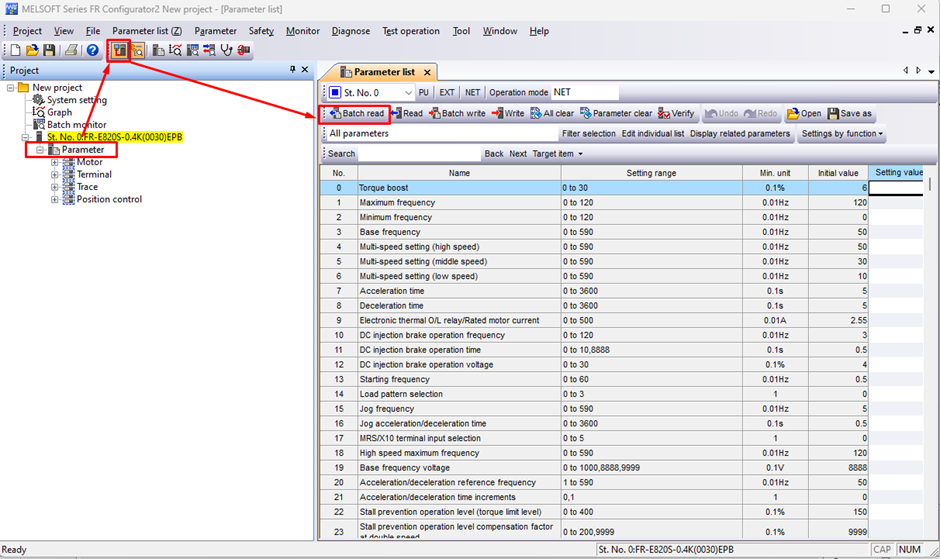Open the St. No. 0 station dropdown
The height and width of the screenshot is (559, 940).
point(408,93)
